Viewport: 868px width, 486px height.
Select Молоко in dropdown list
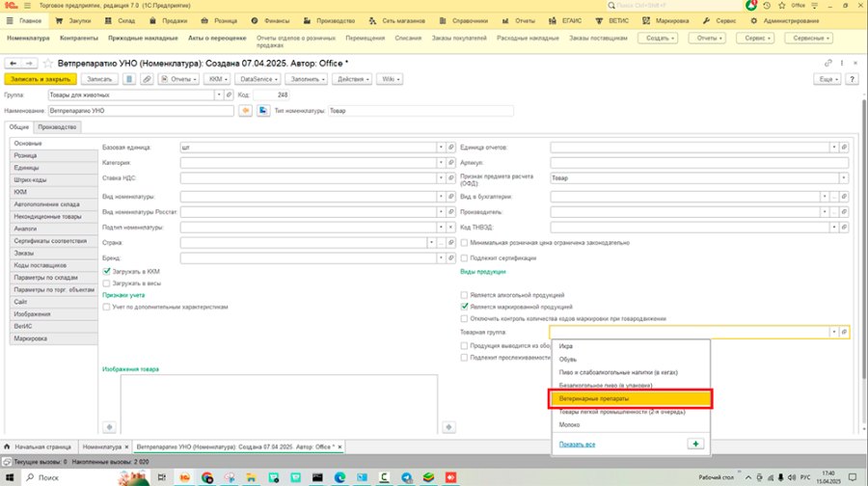631,424
